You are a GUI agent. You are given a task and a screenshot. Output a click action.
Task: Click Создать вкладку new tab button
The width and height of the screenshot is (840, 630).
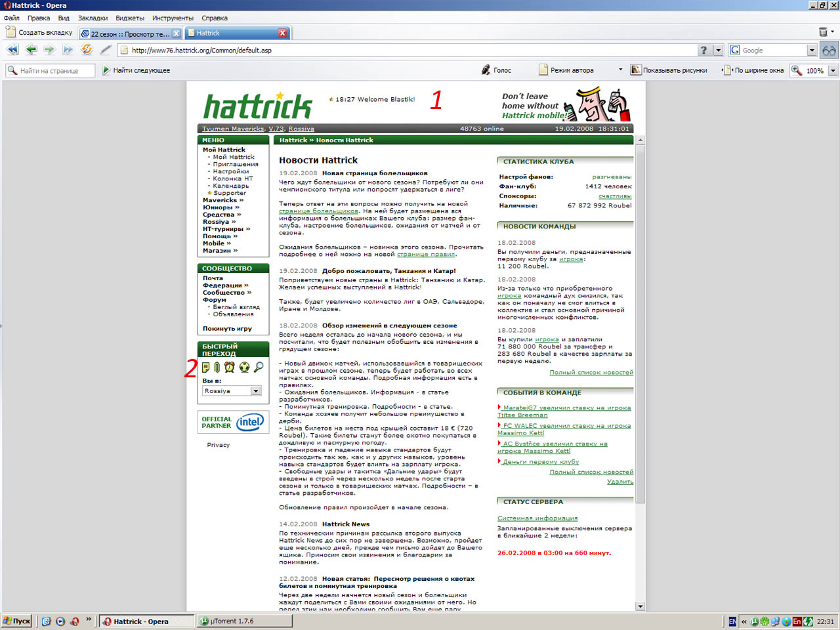(39, 32)
